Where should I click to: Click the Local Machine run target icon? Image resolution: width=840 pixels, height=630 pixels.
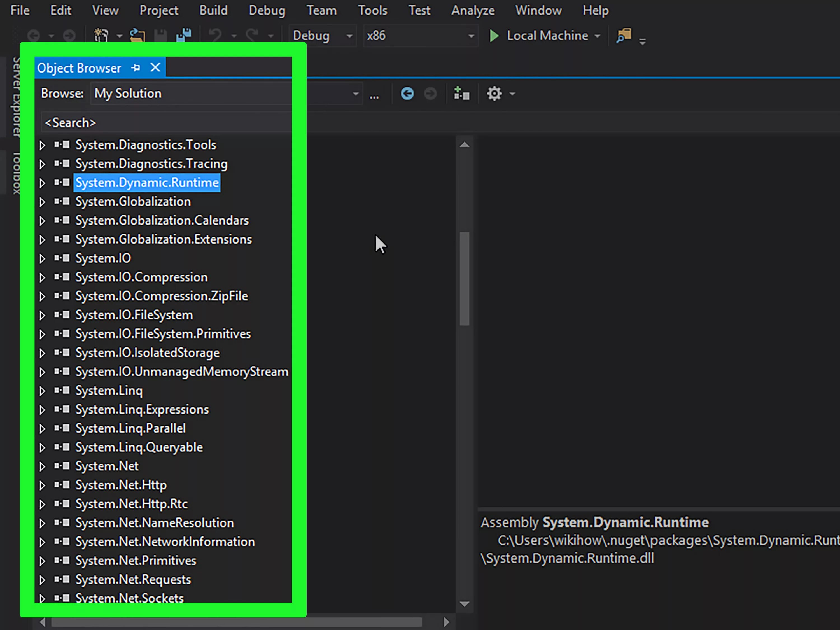pyautogui.click(x=495, y=36)
